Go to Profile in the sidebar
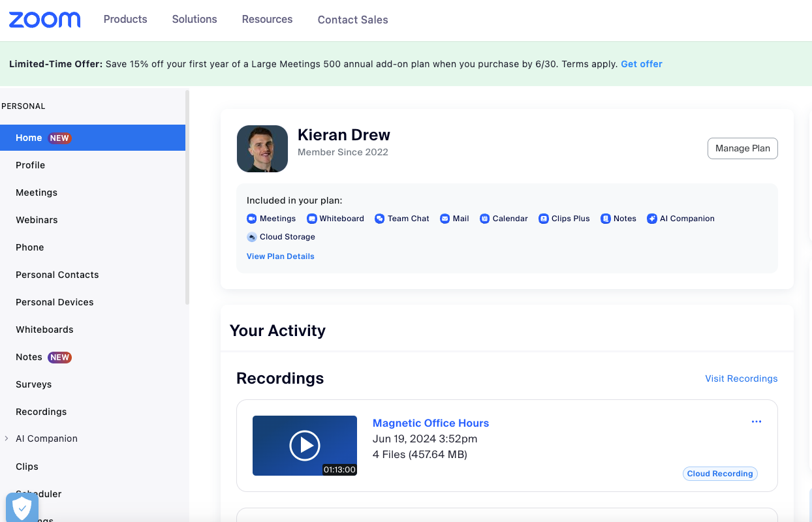 (31, 165)
